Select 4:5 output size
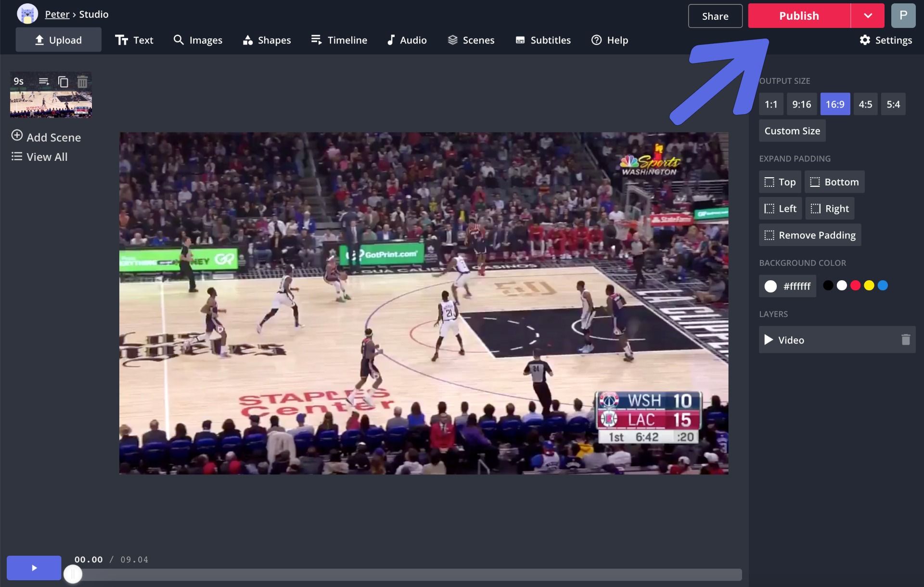 865,104
